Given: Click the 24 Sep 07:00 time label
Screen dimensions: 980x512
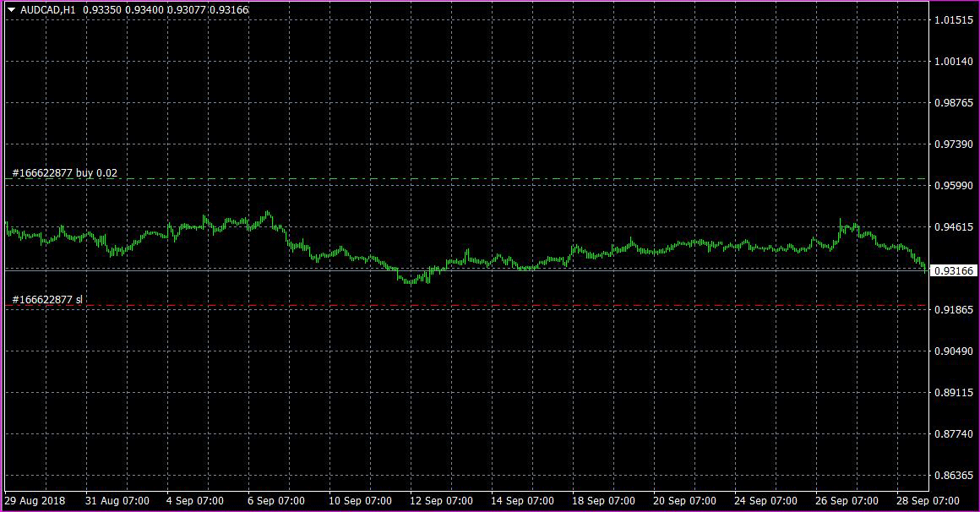Looking at the screenshot, I should coord(766,501).
